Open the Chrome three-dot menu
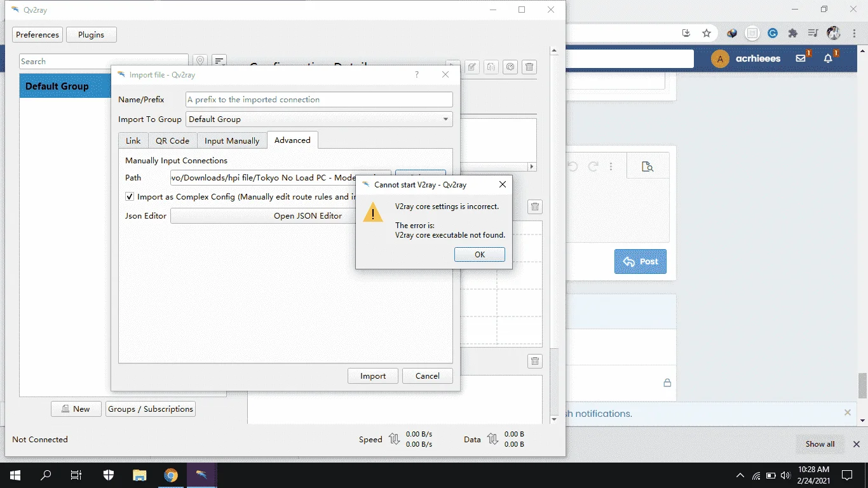This screenshot has width=868, height=488. click(x=853, y=33)
